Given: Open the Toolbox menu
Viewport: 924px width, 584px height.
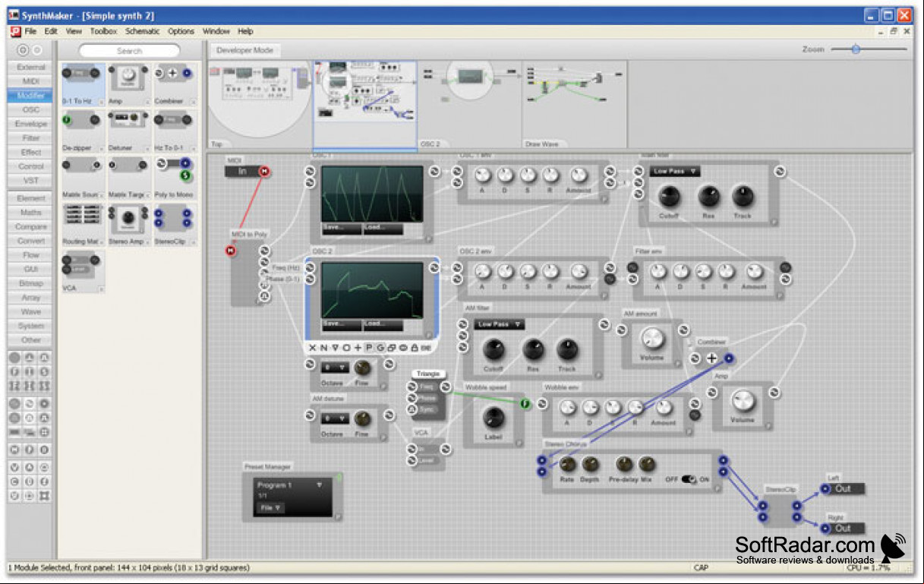Looking at the screenshot, I should point(103,31).
